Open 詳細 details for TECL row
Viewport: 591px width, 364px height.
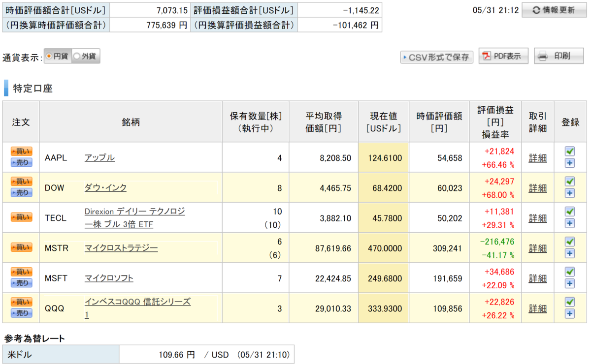[537, 218]
